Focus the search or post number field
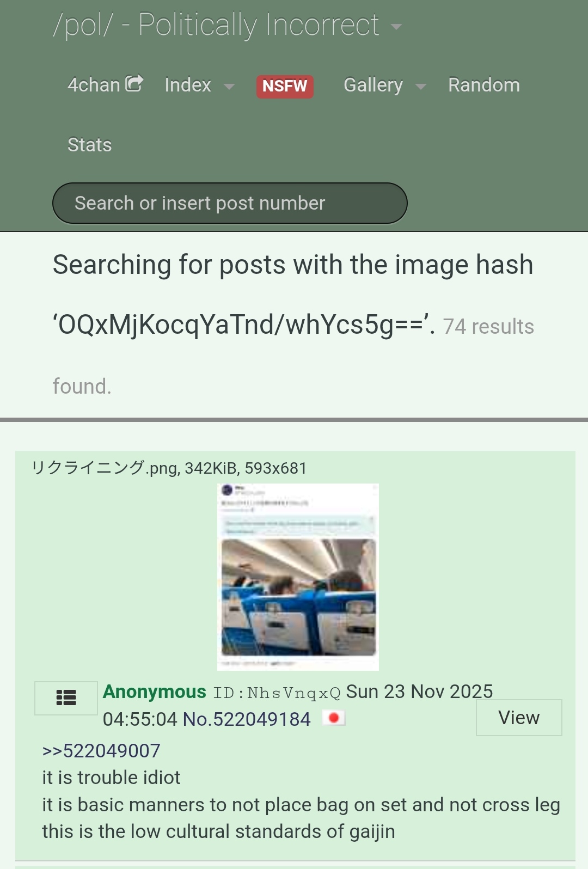The width and height of the screenshot is (588, 869). point(230,203)
